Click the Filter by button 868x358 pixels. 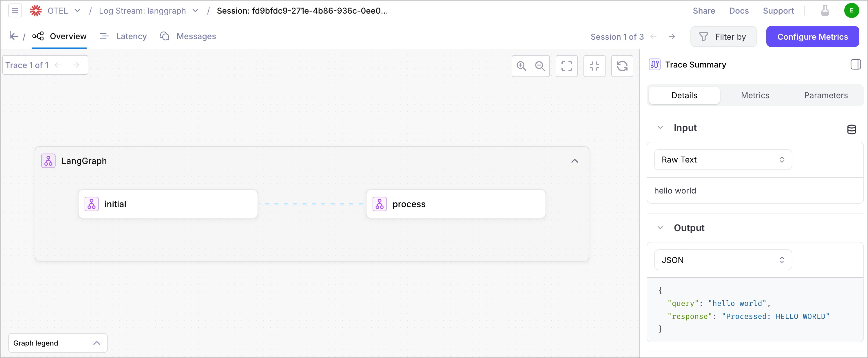pos(723,37)
